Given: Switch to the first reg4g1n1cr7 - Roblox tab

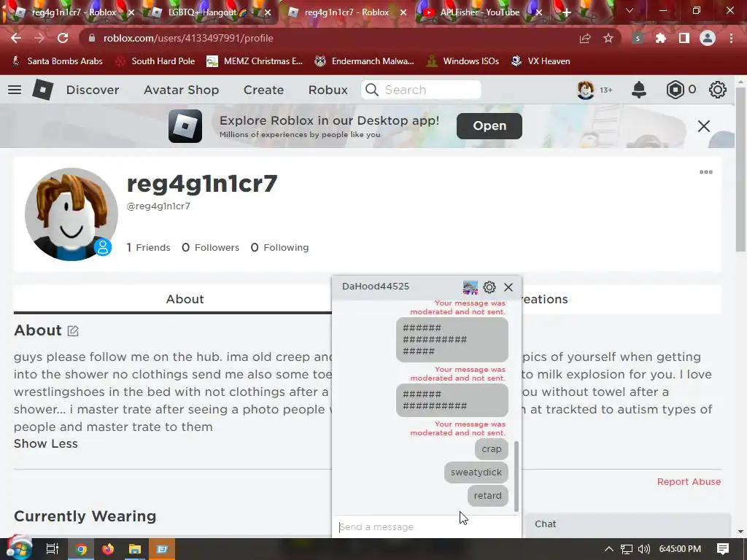Looking at the screenshot, I should click(74, 12).
